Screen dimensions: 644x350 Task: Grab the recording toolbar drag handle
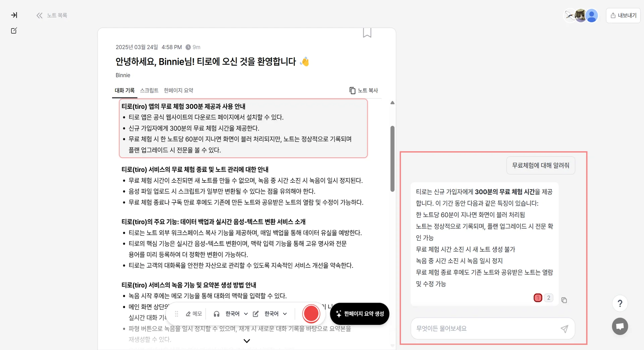176,314
